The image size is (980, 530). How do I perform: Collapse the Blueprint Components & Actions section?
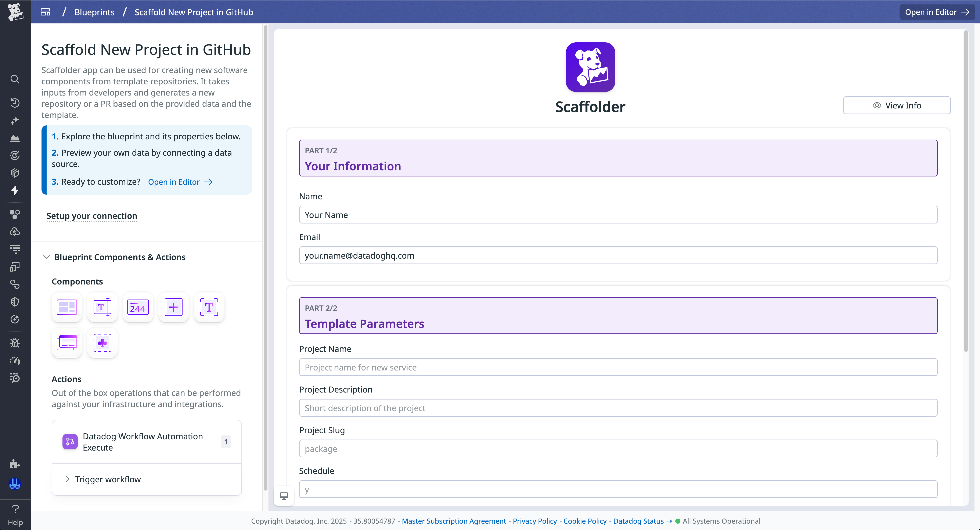tap(46, 257)
